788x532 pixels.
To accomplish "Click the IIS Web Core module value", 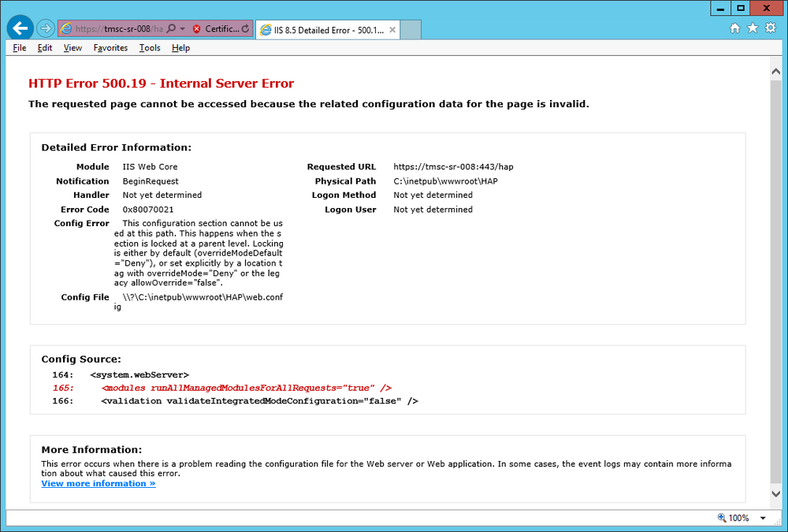I will click(x=150, y=166).
